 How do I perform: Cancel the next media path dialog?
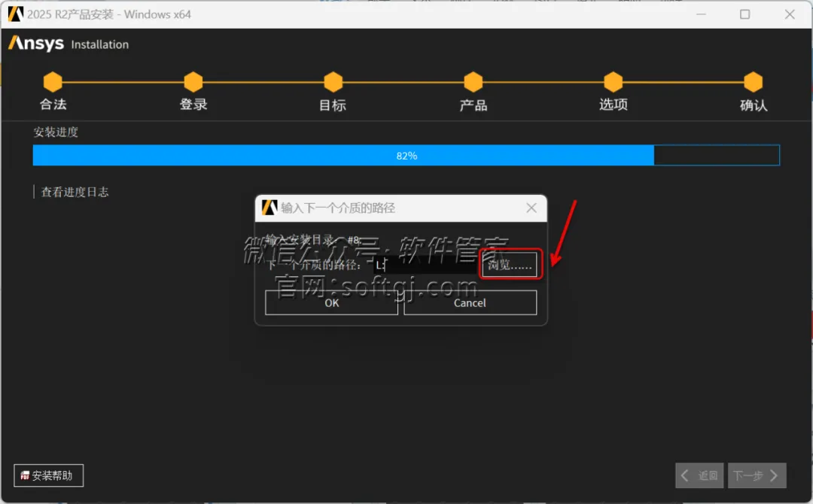pos(470,302)
